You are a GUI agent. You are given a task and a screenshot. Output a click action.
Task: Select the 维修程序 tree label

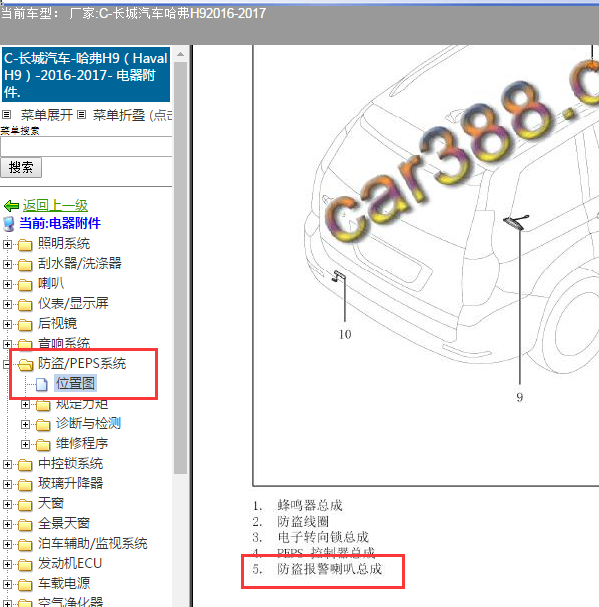click(x=82, y=443)
